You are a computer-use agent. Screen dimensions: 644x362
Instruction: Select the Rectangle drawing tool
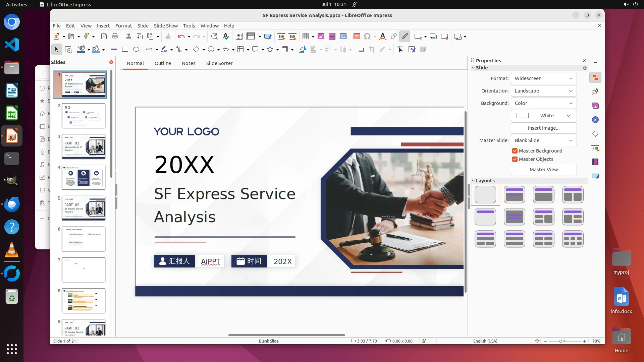click(x=125, y=50)
